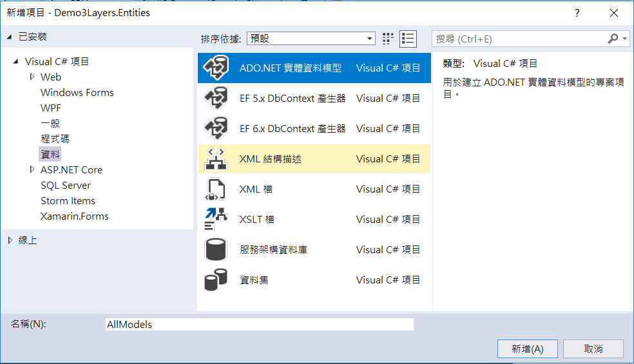Viewport: 634px width, 364px height.
Task: Expand the 線上 online section
Action: pos(10,240)
